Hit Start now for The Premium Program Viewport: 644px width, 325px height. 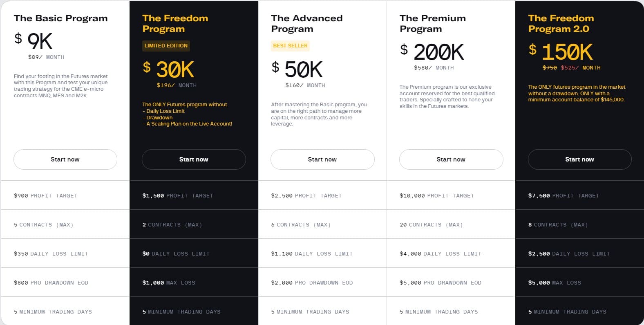click(451, 159)
